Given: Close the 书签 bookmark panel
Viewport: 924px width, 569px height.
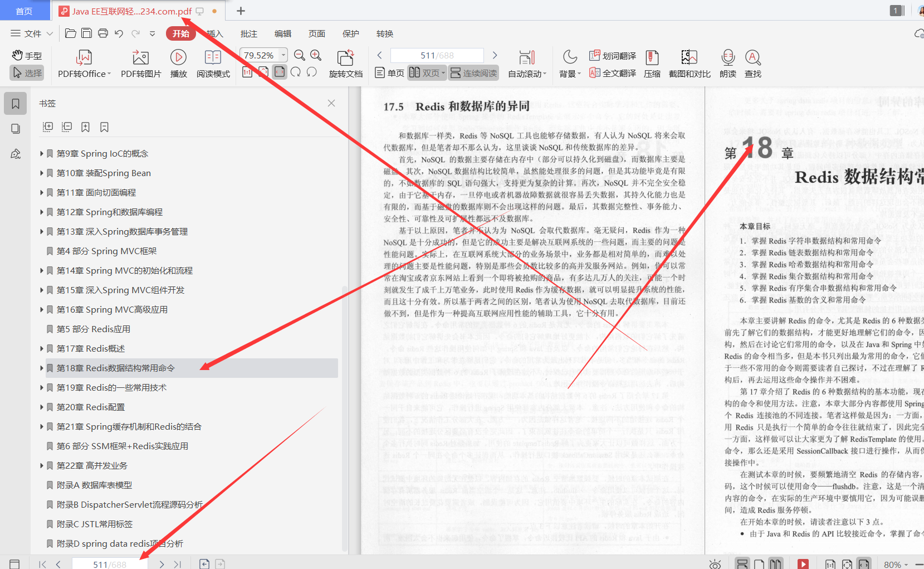Looking at the screenshot, I should [x=331, y=103].
